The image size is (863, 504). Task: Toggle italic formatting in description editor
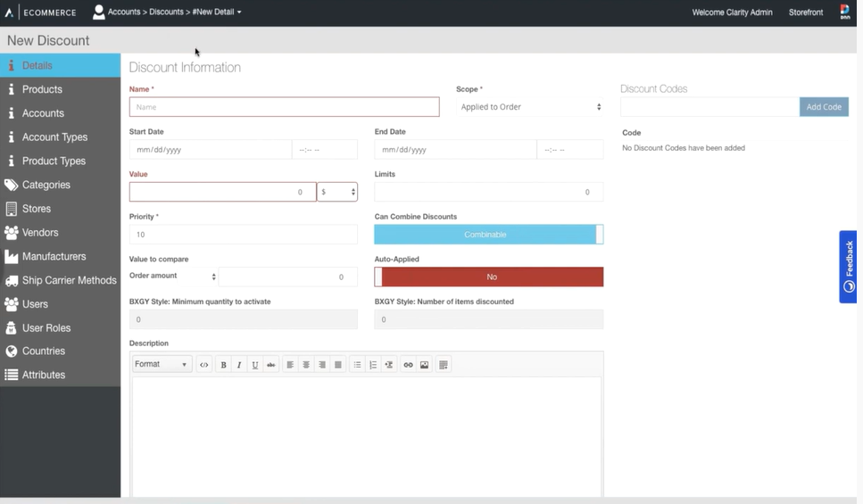[x=239, y=365]
